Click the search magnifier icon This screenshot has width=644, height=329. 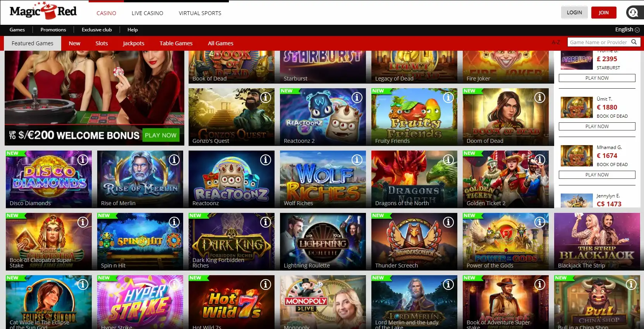coord(634,42)
